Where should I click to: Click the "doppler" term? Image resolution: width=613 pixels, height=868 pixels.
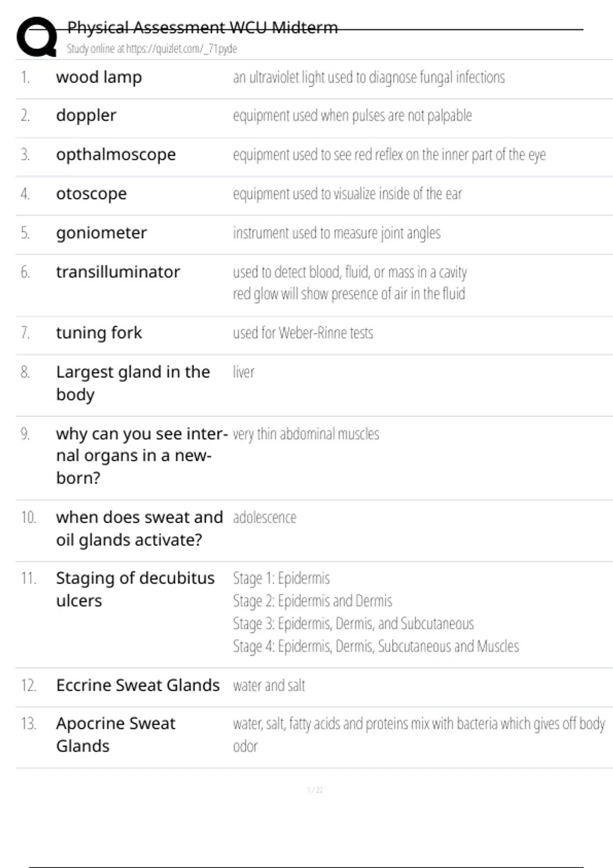coord(86,116)
